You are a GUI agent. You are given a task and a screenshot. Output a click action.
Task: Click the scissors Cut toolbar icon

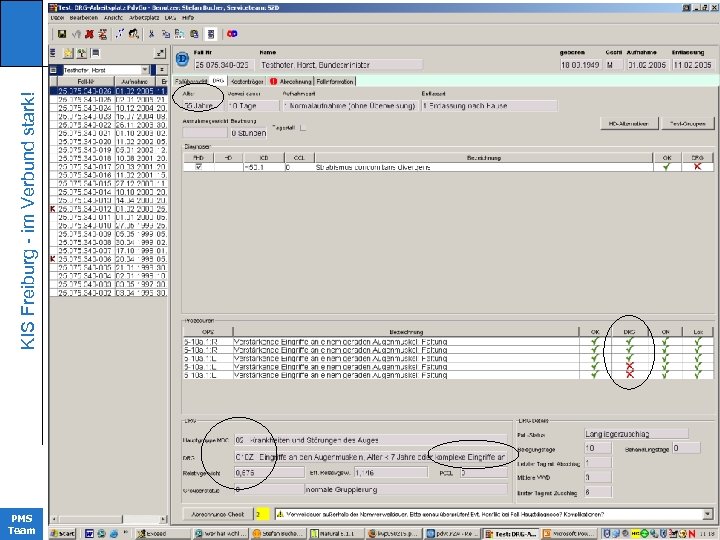pyautogui.click(x=151, y=34)
